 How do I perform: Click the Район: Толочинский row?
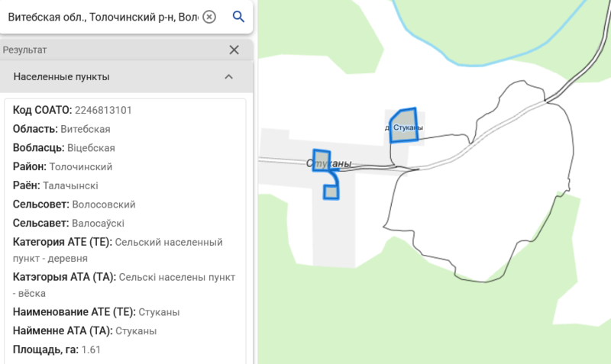[63, 166]
